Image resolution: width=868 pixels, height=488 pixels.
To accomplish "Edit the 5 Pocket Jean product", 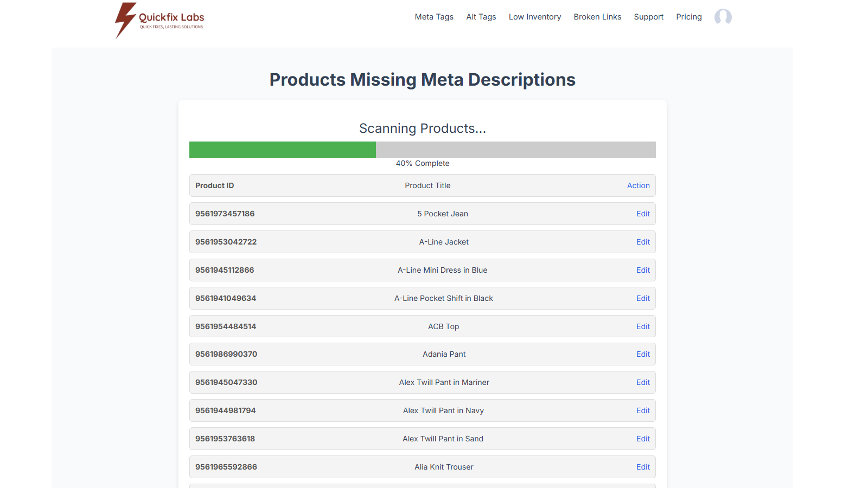I will 643,214.
